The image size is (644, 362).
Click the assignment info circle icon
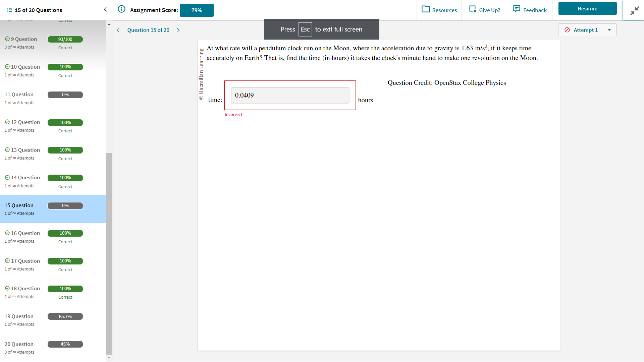[x=121, y=9]
